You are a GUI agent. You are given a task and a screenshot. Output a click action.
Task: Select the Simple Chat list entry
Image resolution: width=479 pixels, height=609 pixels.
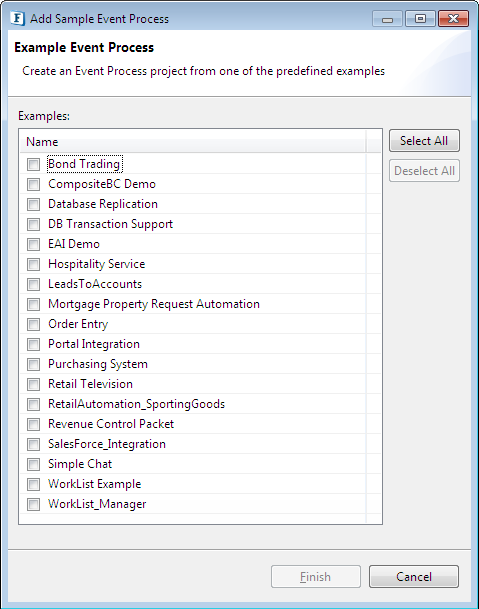[x=80, y=464]
